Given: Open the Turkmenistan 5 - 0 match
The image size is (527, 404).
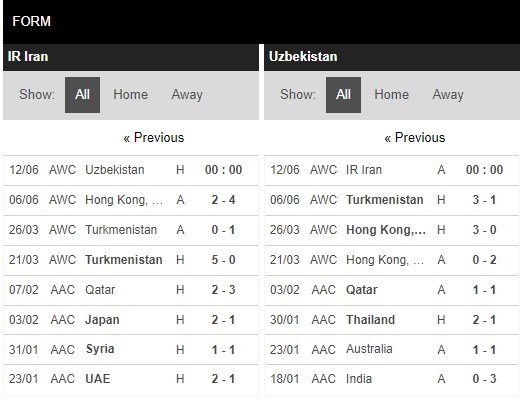Looking at the screenshot, I should point(131,260).
